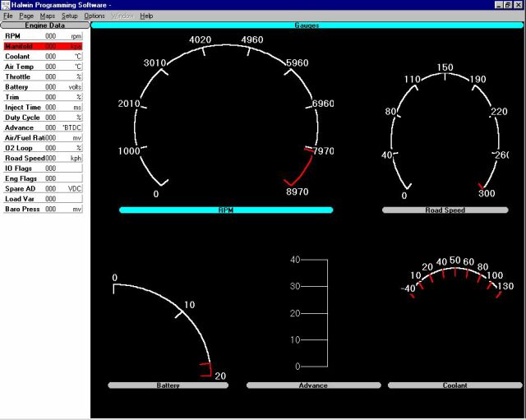Click the Coolant gauge label

(454, 385)
